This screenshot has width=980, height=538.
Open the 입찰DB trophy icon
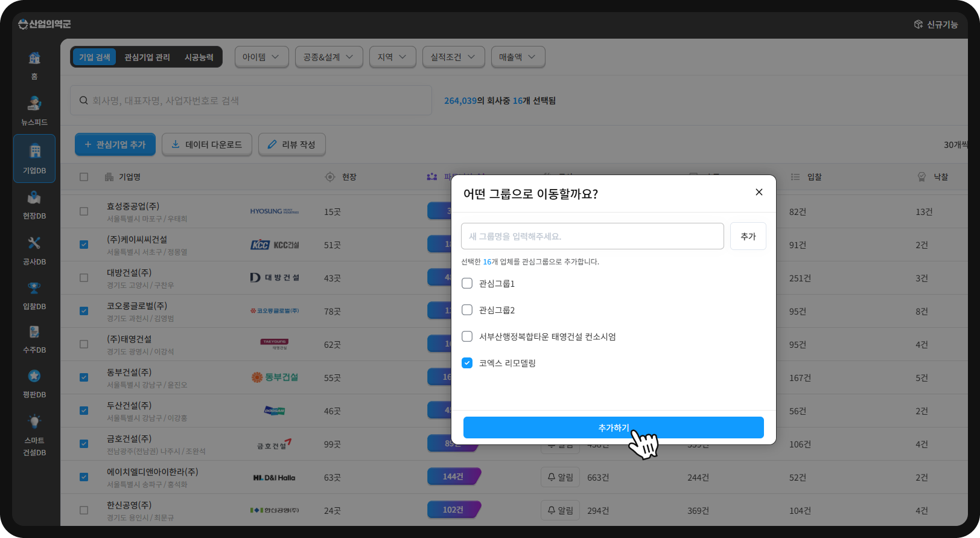(x=34, y=287)
